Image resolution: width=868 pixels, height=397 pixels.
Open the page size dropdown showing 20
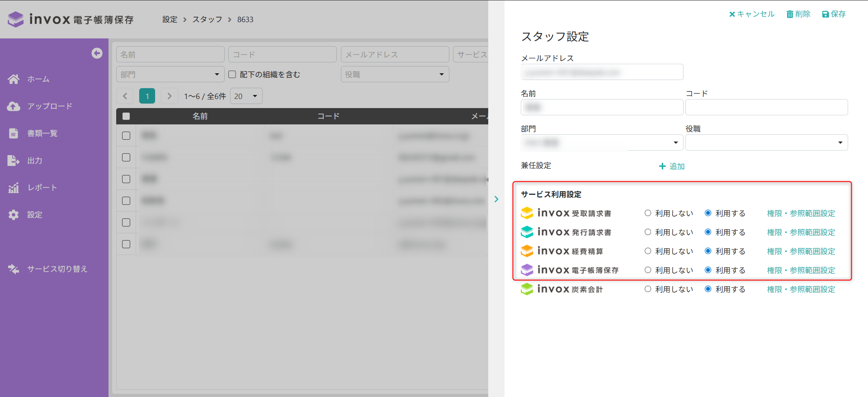pyautogui.click(x=246, y=96)
